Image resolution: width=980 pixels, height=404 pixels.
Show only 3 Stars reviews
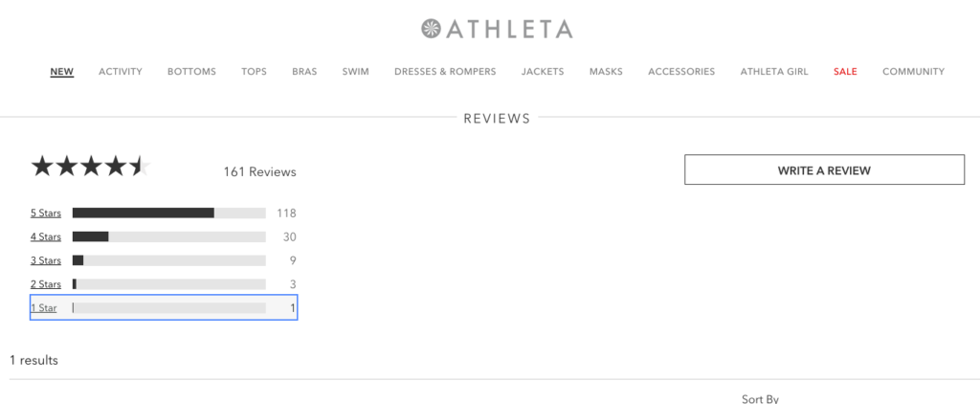[x=46, y=260]
